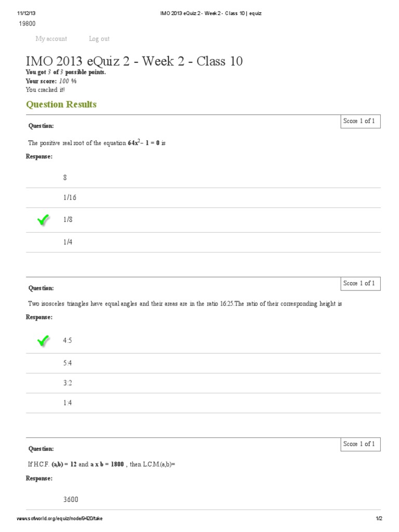Screen dimensions: 399x532
Task: Open the My account link
Action: point(51,39)
